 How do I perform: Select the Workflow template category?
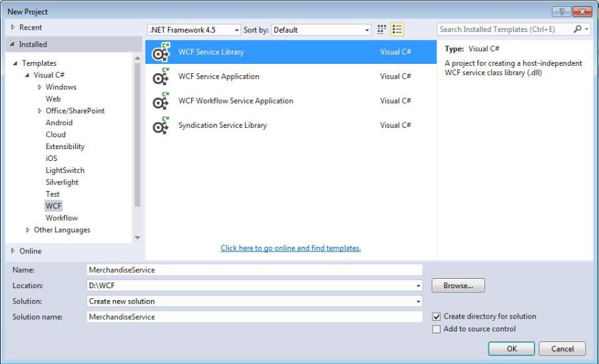click(62, 218)
